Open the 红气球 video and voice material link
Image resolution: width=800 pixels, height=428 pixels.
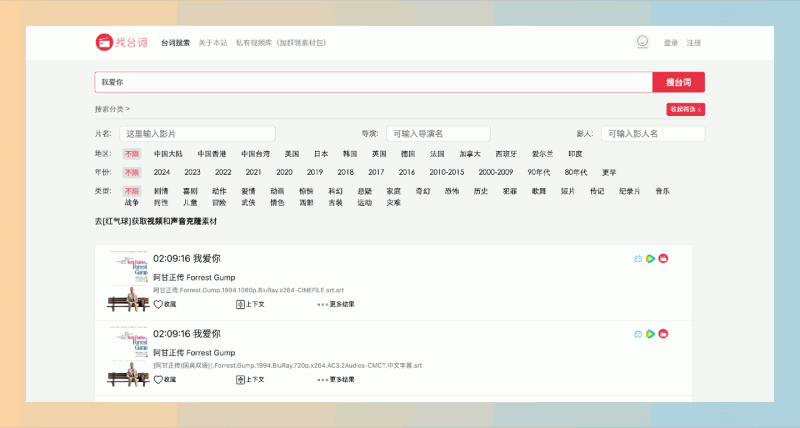(x=156, y=221)
